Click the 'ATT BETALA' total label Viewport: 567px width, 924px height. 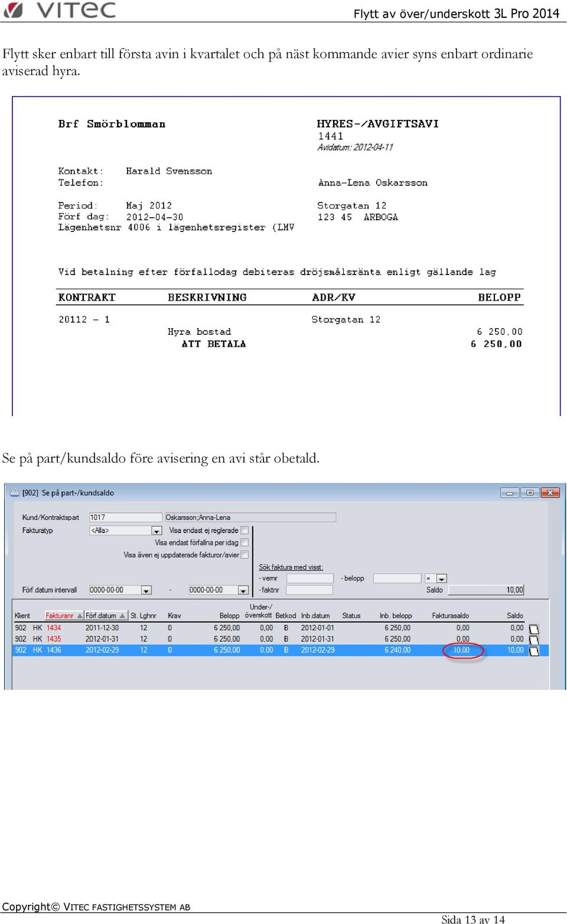(214, 344)
